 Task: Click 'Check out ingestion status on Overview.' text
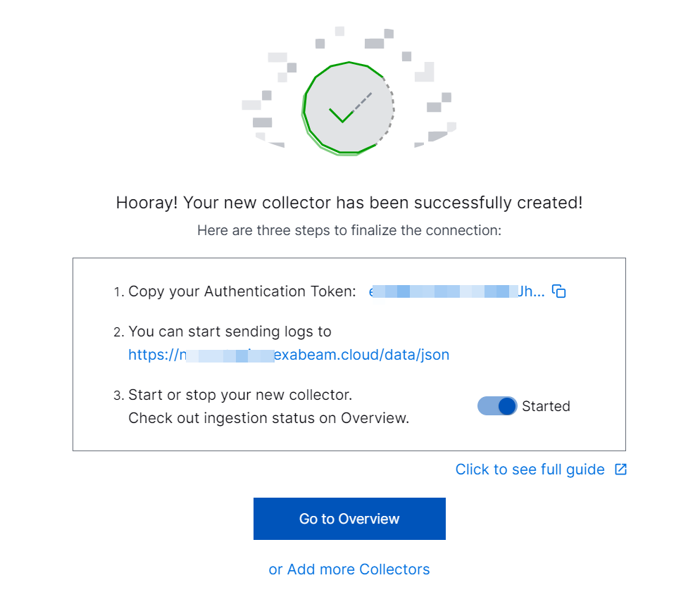coord(269,418)
